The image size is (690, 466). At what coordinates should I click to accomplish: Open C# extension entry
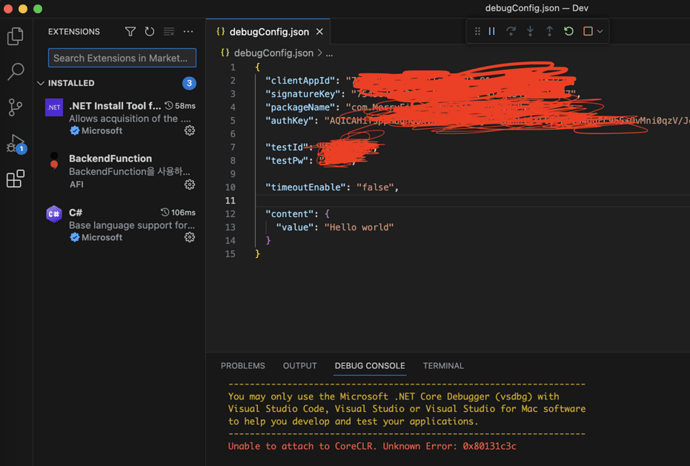click(120, 225)
